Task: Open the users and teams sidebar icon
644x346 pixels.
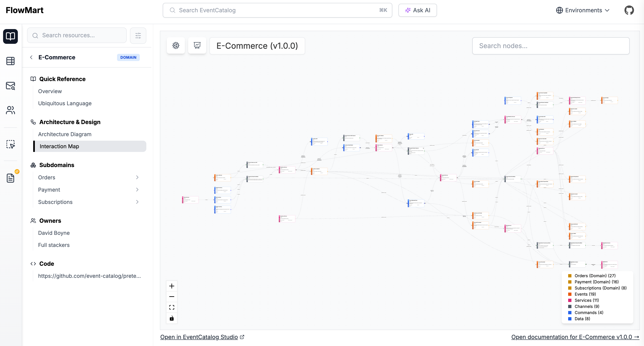Action: (x=10, y=110)
